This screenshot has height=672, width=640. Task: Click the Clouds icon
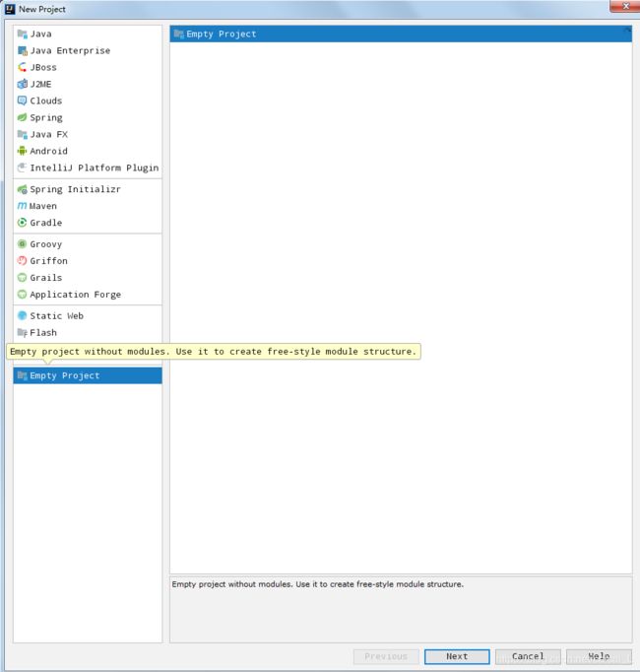coord(23,101)
